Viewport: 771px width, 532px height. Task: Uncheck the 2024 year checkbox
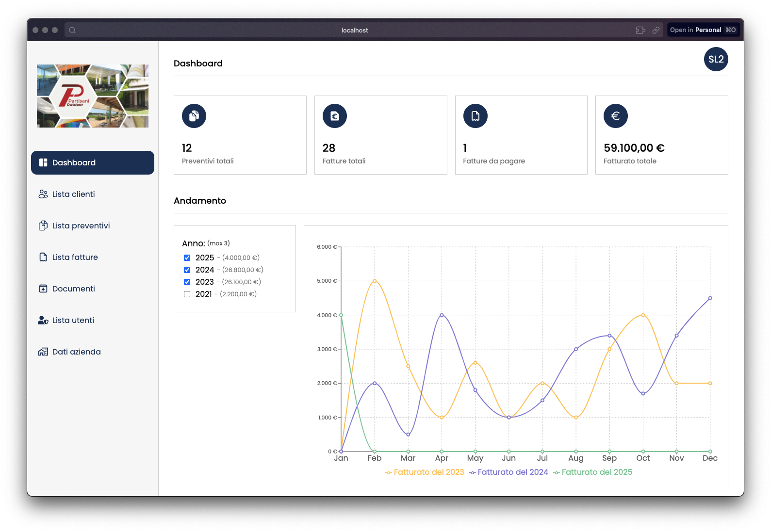(x=187, y=270)
